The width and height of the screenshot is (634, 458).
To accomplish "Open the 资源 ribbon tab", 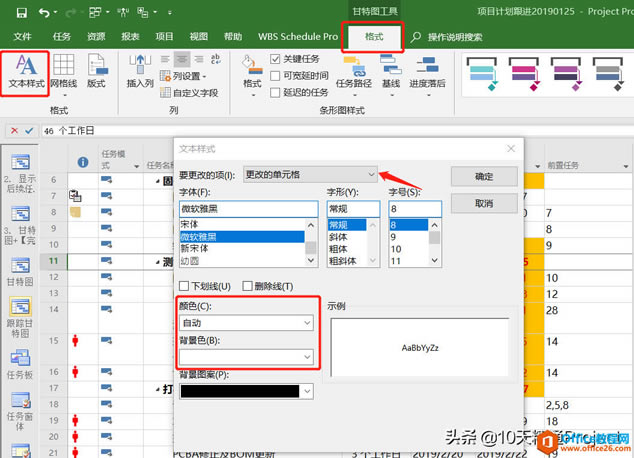I will click(x=96, y=36).
